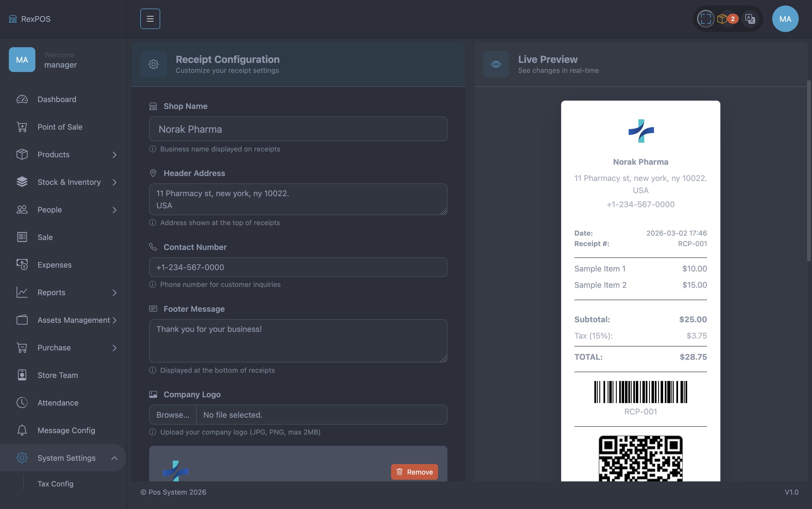This screenshot has width=812, height=509.
Task: Click into the Shop Name field
Action: (x=298, y=129)
